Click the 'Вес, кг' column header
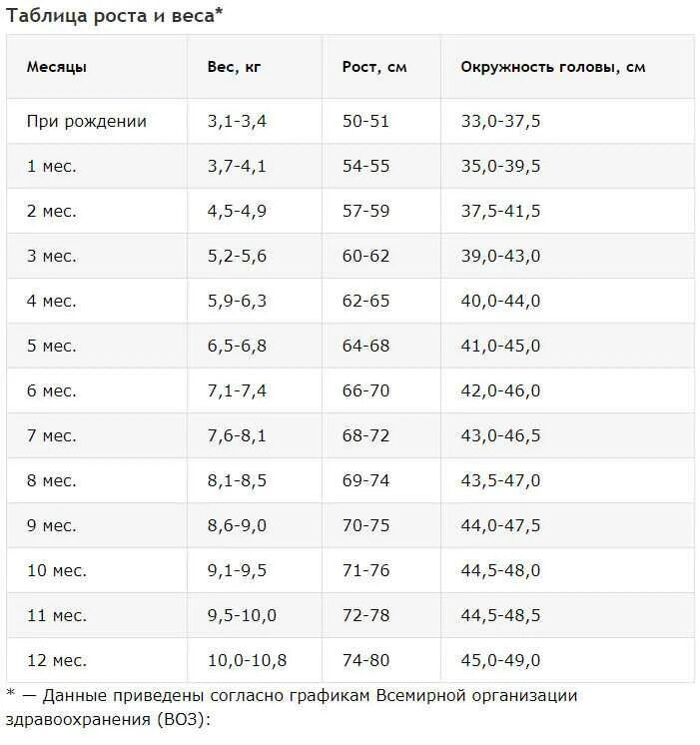Viewport: 700px width, 745px height. (x=234, y=67)
